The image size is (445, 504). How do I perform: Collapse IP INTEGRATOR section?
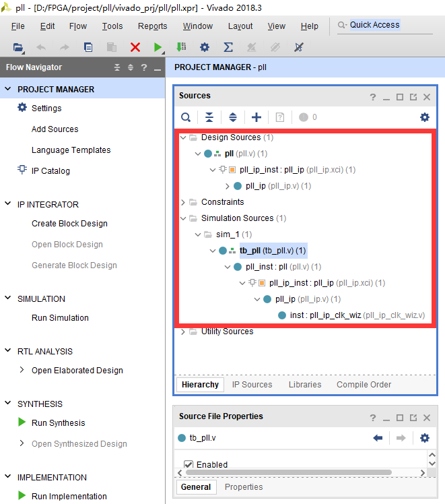coord(8,203)
